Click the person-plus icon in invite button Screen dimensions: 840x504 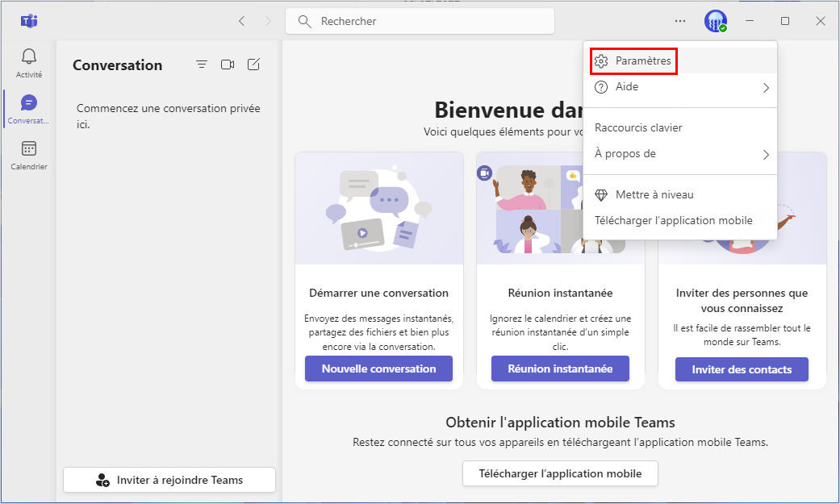pos(102,480)
